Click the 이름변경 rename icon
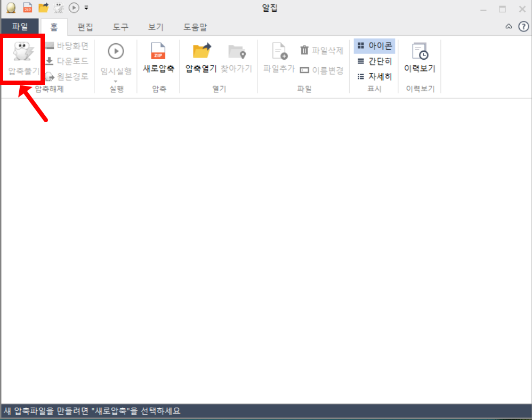532x420 pixels. coord(304,70)
